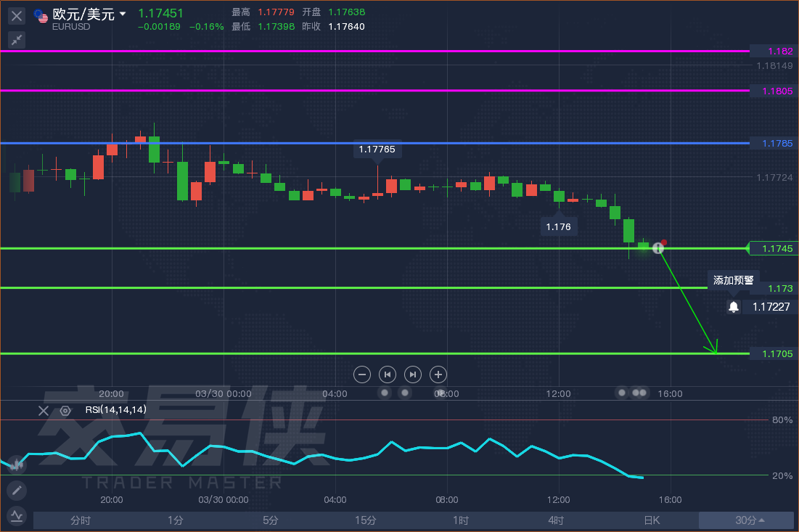The image size is (799, 532).
Task: Click the current price 1.17451
Action: click(x=160, y=13)
